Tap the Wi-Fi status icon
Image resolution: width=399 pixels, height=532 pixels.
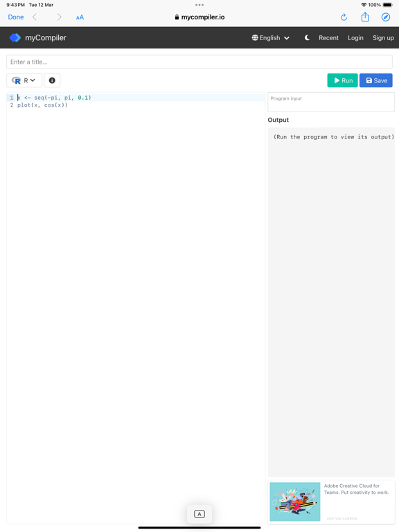(x=364, y=5)
